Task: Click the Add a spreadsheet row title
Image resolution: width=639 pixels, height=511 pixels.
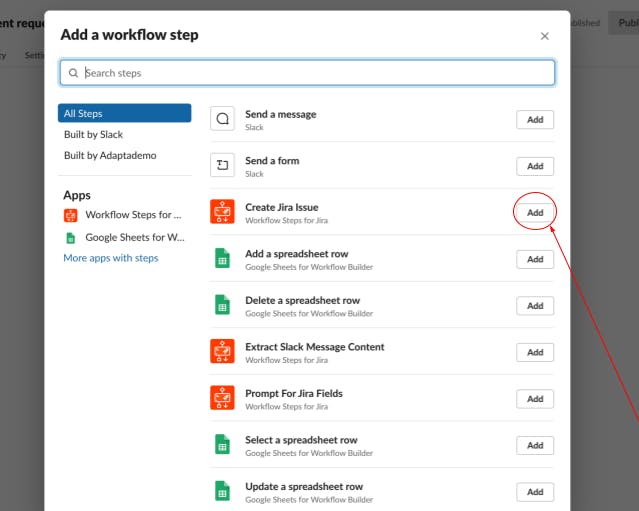Action: (x=297, y=254)
